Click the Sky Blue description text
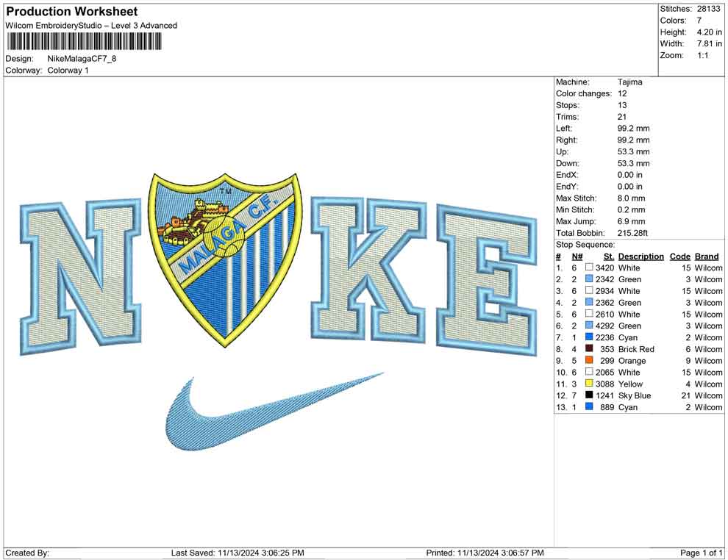Screen dimensions: 728x560 click(635, 395)
